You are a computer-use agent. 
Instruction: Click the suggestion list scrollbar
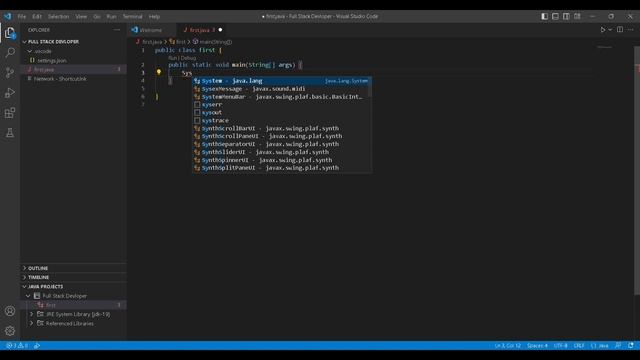pos(370,87)
